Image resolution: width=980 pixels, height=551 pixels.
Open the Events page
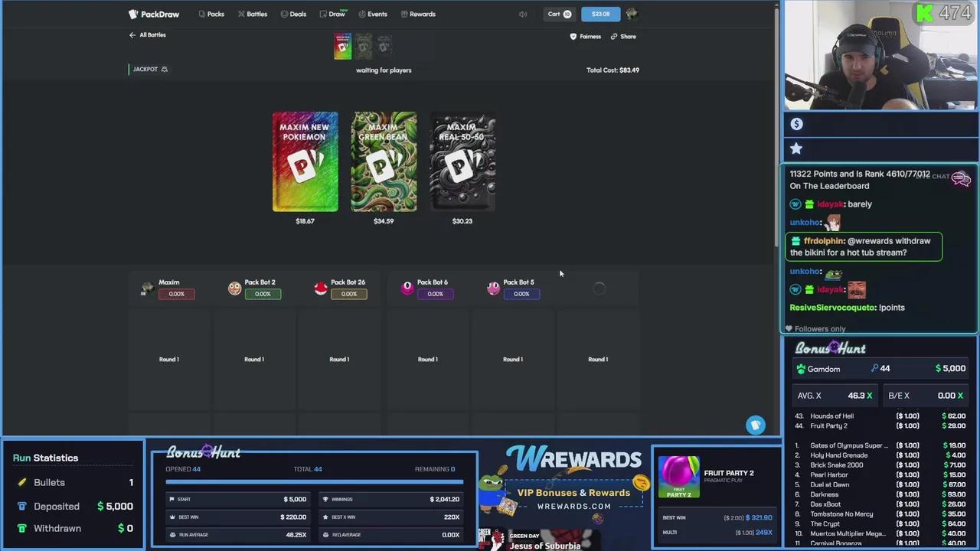click(373, 14)
